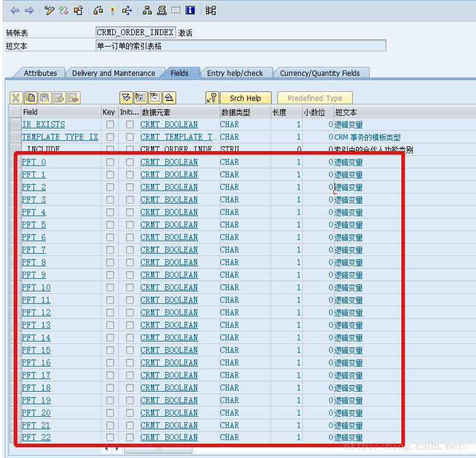Collapse all includes double-arrow icon
Image resolution: width=476 pixels, height=458 pixels.
click(170, 98)
